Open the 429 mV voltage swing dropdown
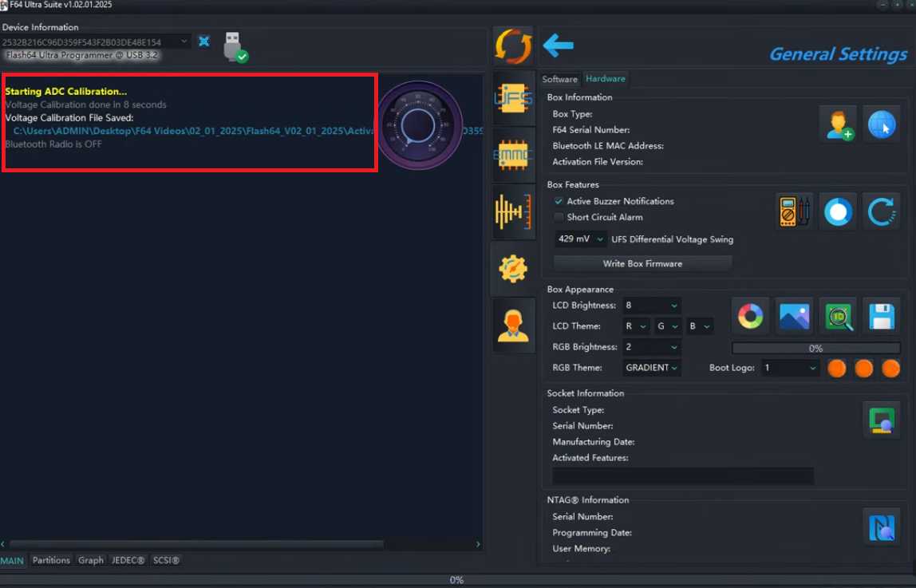The height and width of the screenshot is (588, 916). pos(580,239)
